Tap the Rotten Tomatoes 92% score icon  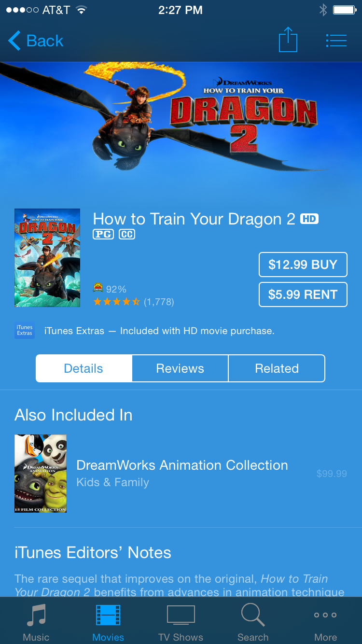point(98,289)
